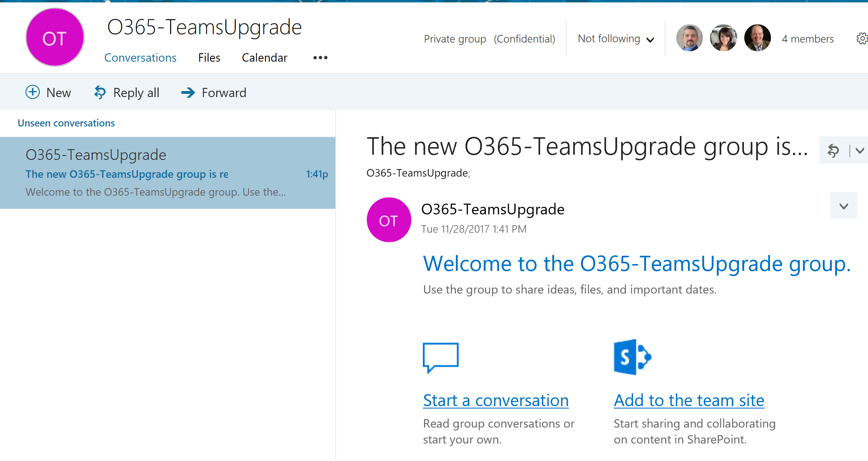Click the chat bubble conversation icon
Image resolution: width=868 pixels, height=461 pixels.
tap(441, 358)
